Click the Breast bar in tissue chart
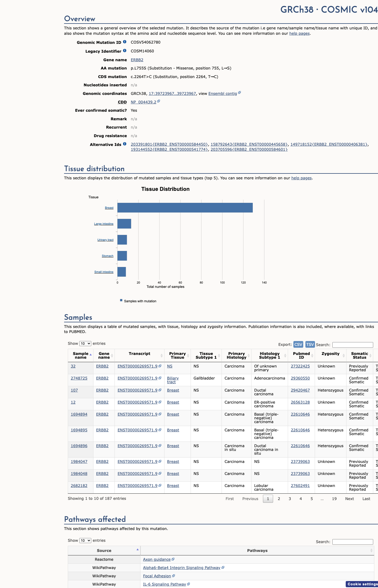The image size is (378, 588). tap(185, 208)
